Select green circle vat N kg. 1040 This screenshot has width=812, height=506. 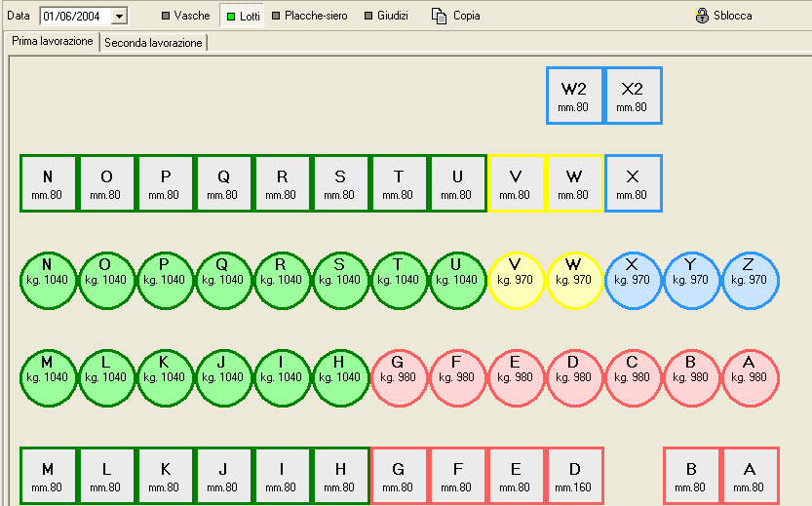click(x=48, y=281)
